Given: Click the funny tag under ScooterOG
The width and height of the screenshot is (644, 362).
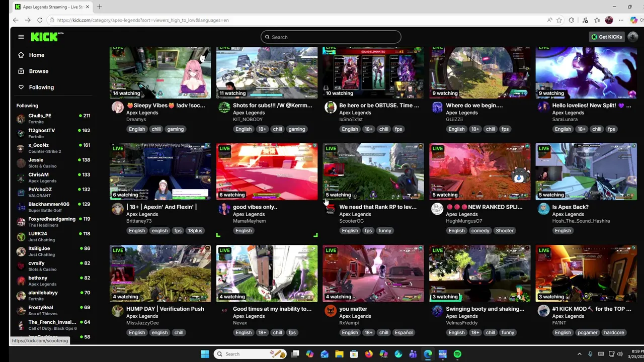Looking at the screenshot, I should 384,231.
